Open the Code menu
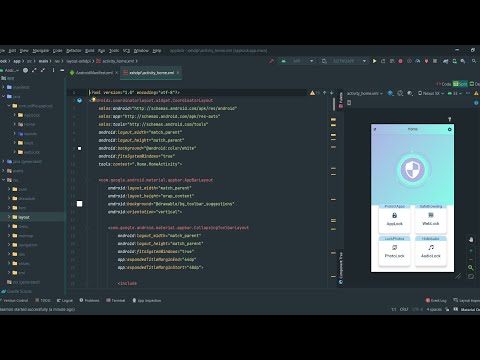The height and width of the screenshot is (360, 480). coord(57,51)
